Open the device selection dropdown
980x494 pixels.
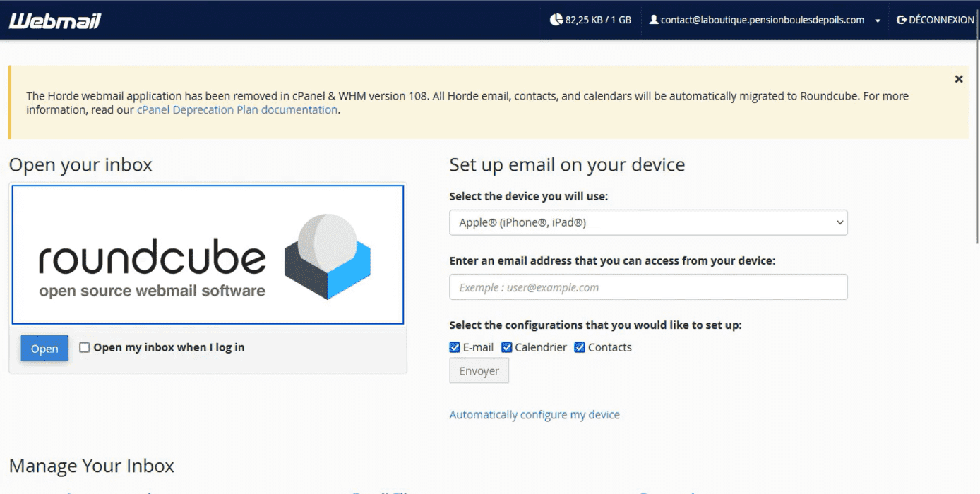648,222
